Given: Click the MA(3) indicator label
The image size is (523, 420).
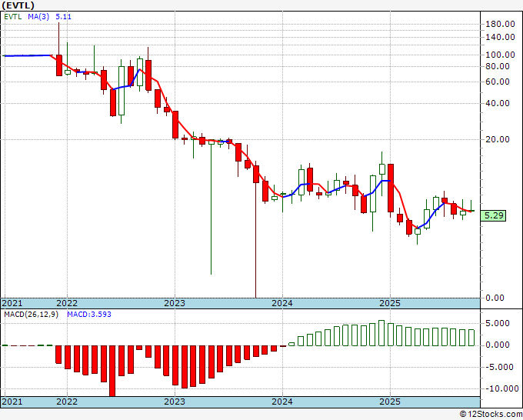Looking at the screenshot, I should click(38, 16).
